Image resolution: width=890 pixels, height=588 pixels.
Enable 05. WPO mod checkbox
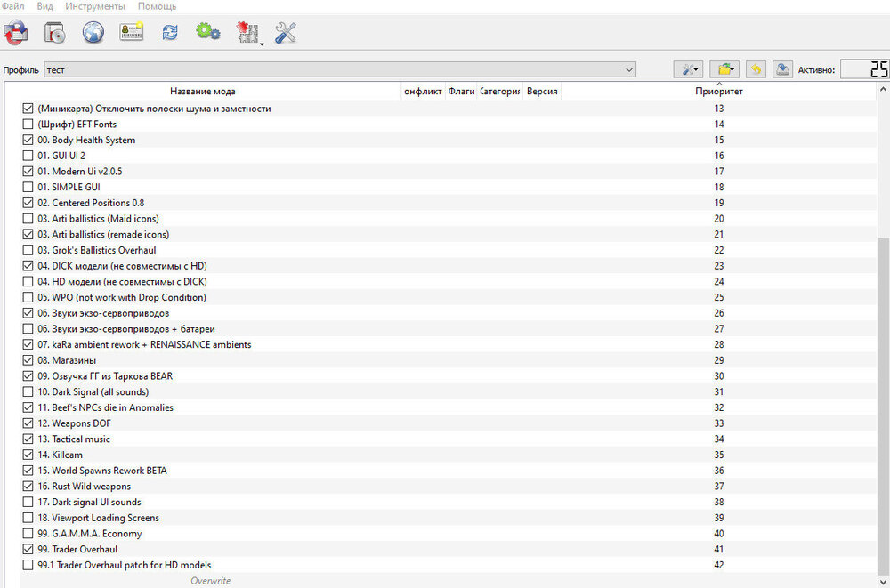tap(28, 297)
